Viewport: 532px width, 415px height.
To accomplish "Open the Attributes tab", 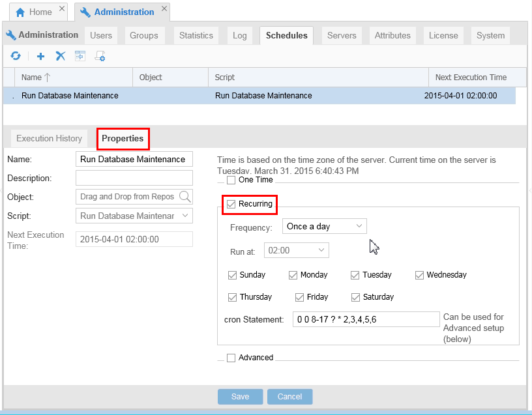I will [x=392, y=36].
